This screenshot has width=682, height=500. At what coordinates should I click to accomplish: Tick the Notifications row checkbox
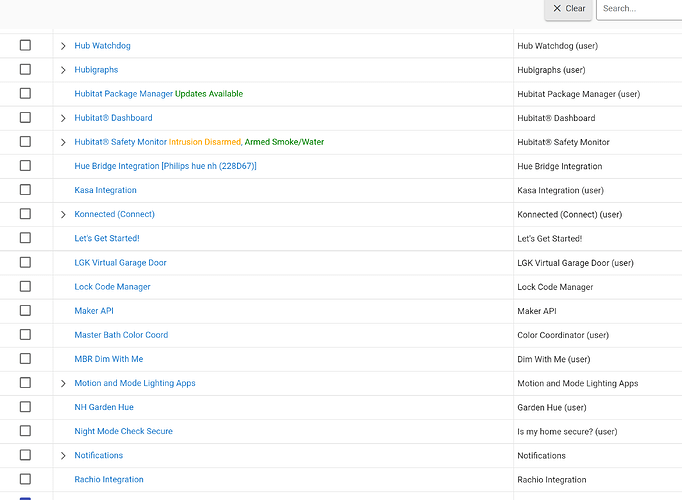[25, 455]
